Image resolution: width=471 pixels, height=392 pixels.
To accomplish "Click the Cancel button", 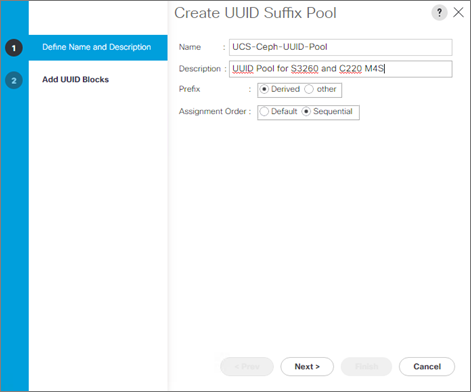I will click(x=427, y=367).
